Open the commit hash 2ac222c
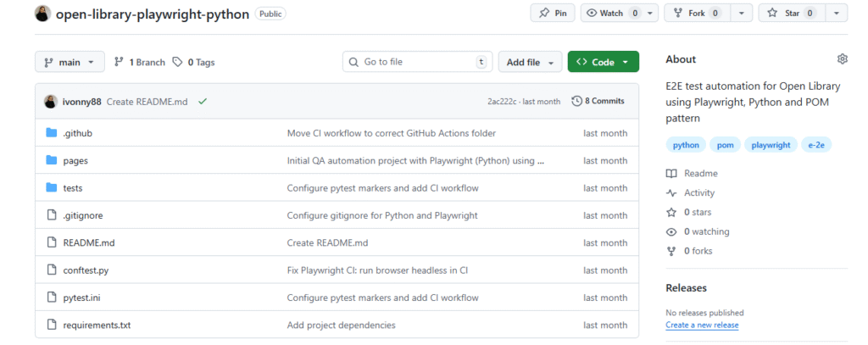 pos(501,102)
